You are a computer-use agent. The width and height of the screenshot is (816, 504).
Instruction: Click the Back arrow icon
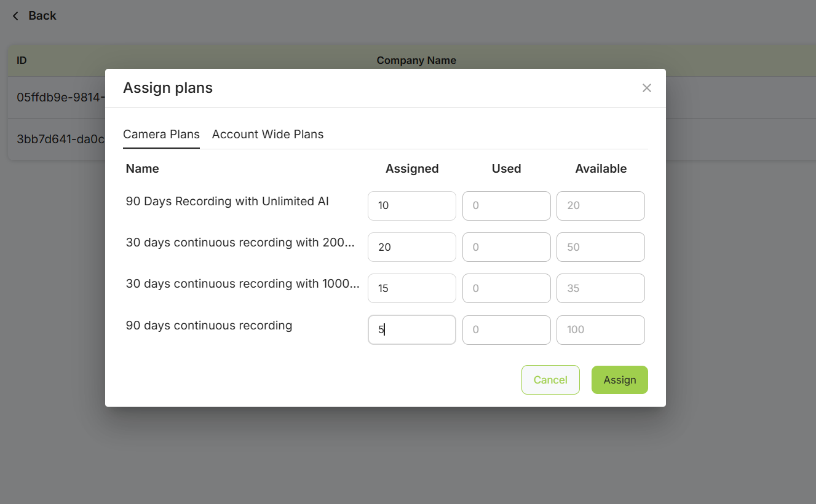click(15, 16)
